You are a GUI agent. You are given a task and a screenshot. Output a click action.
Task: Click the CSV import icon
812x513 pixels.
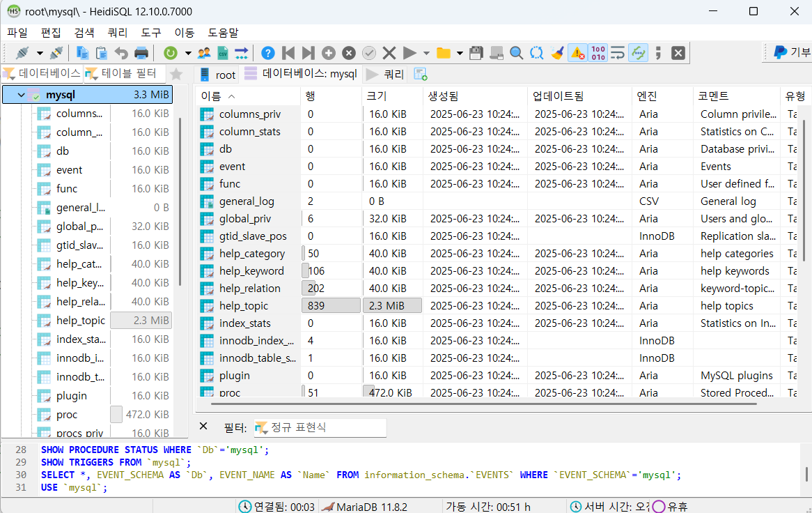[223, 53]
